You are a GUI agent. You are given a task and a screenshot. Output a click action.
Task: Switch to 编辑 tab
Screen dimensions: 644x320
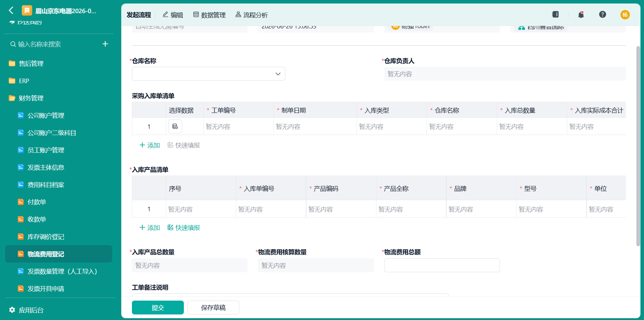click(x=173, y=15)
